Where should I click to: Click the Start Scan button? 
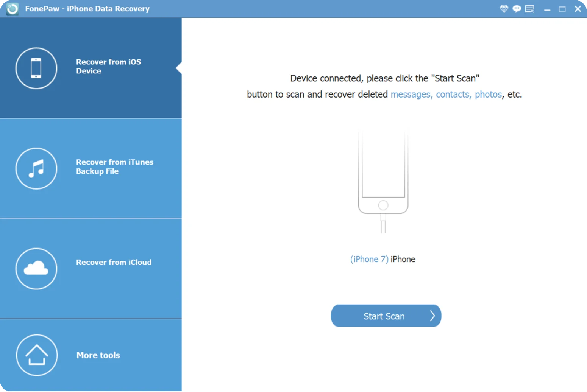(386, 316)
